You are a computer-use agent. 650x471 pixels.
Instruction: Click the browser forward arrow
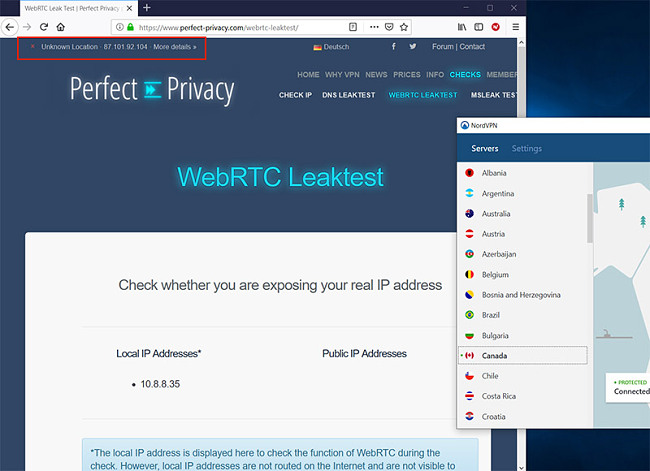(x=27, y=27)
